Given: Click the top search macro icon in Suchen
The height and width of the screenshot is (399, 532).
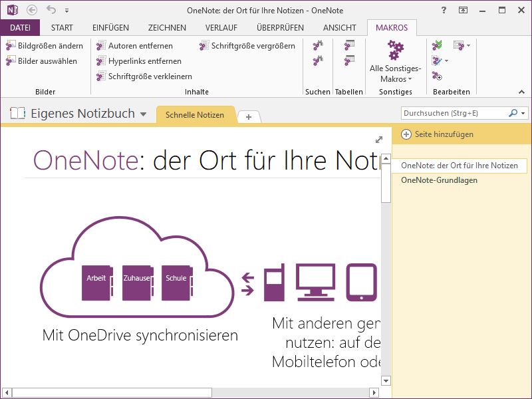Looking at the screenshot, I should (318, 45).
